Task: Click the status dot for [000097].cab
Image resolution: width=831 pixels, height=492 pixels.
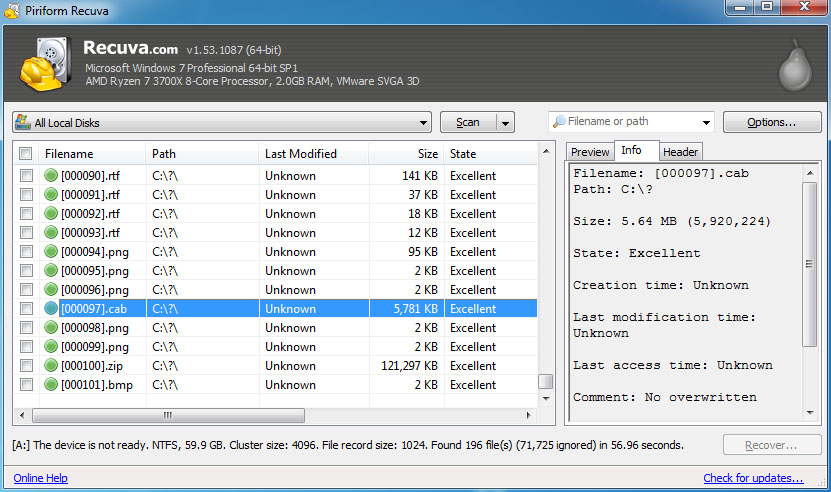Action: tap(51, 308)
